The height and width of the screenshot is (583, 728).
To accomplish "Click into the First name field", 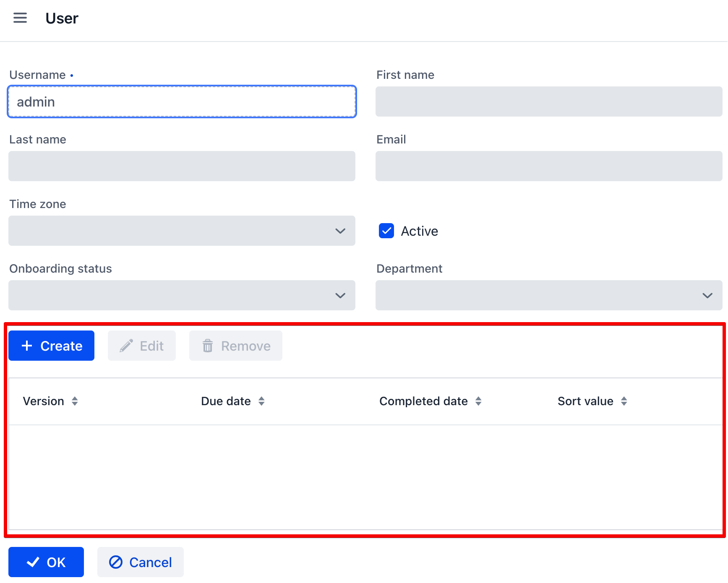I will [548, 102].
